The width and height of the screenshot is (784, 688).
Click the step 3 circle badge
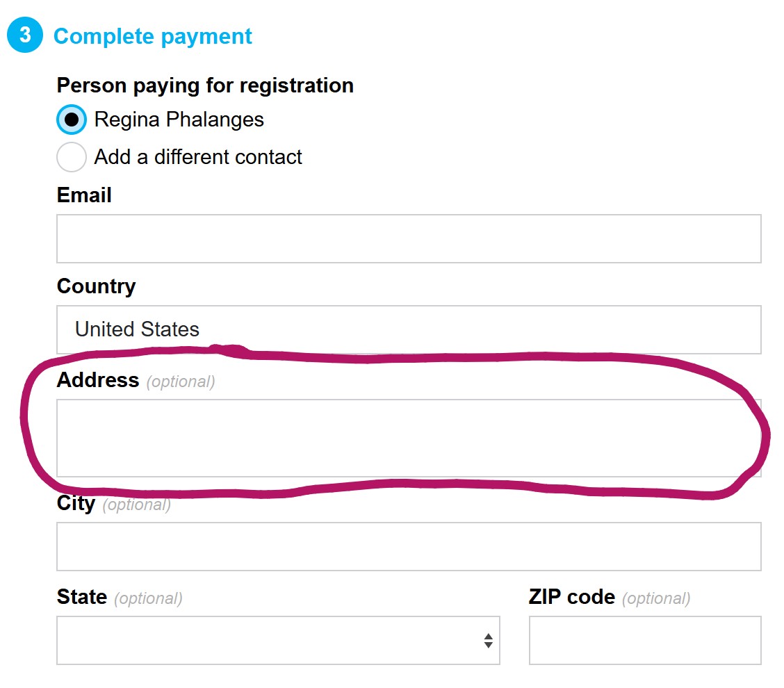click(25, 36)
